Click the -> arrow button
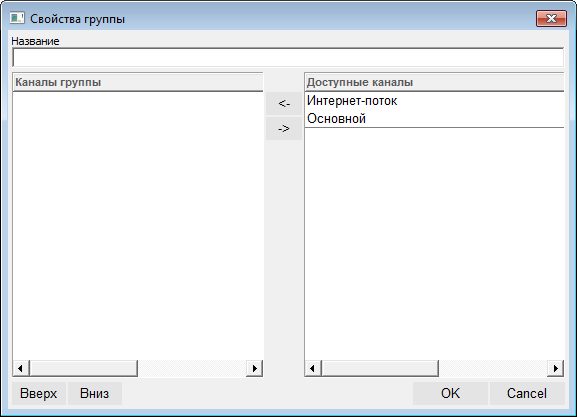Viewport: 577px width, 417px height. click(284, 128)
